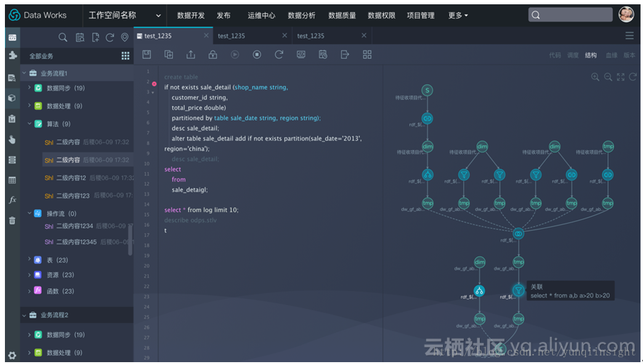Image resolution: width=643 pixels, height=364 pixels.
Task: Open the 运维中心 menu
Action: [x=261, y=15]
